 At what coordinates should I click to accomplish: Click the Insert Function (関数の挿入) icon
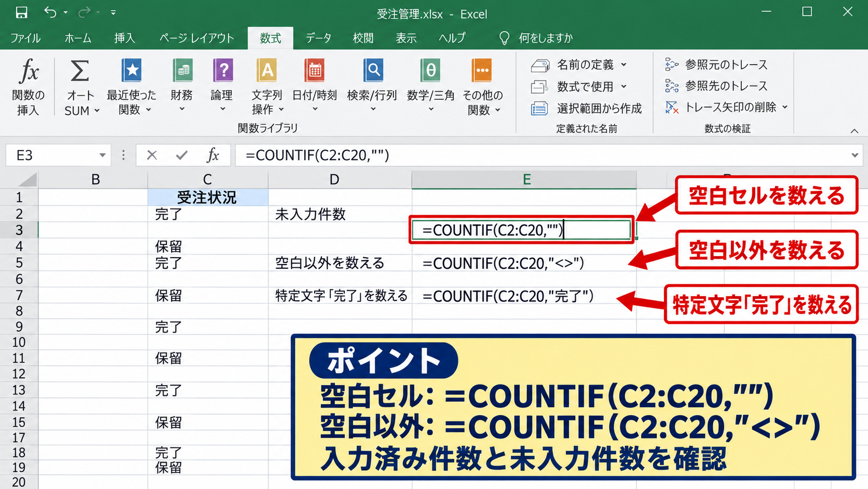[x=29, y=71]
